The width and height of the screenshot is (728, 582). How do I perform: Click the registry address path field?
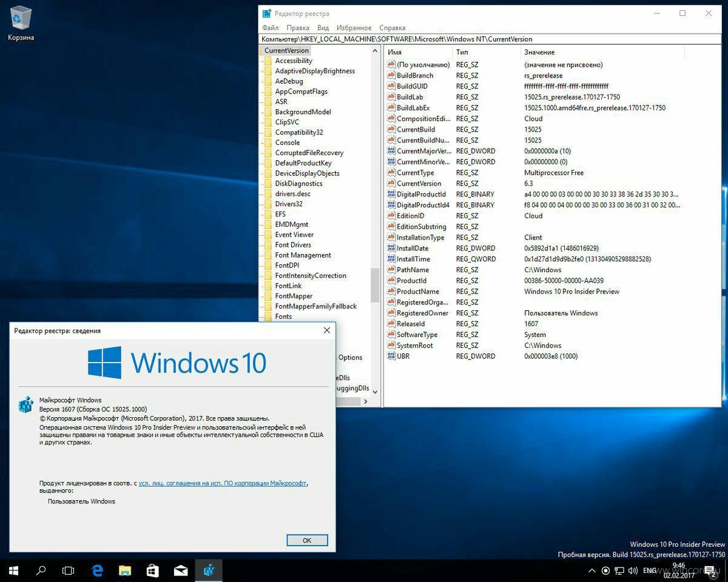490,39
